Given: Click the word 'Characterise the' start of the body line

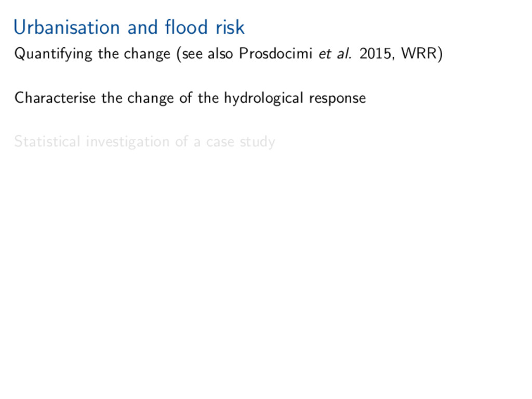Looking at the screenshot, I should (69, 98).
